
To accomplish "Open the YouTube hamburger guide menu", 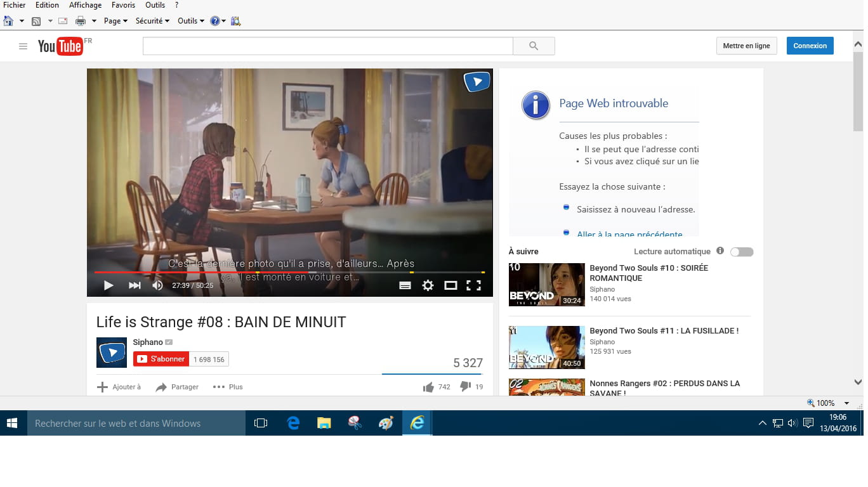I will [x=23, y=46].
